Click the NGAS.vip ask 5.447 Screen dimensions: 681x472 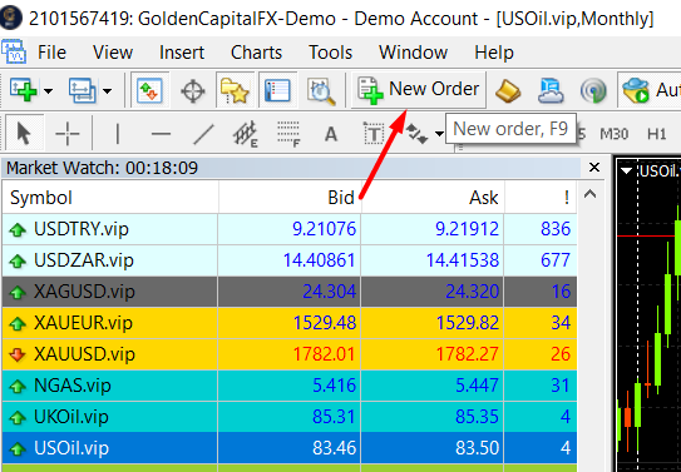(x=477, y=386)
